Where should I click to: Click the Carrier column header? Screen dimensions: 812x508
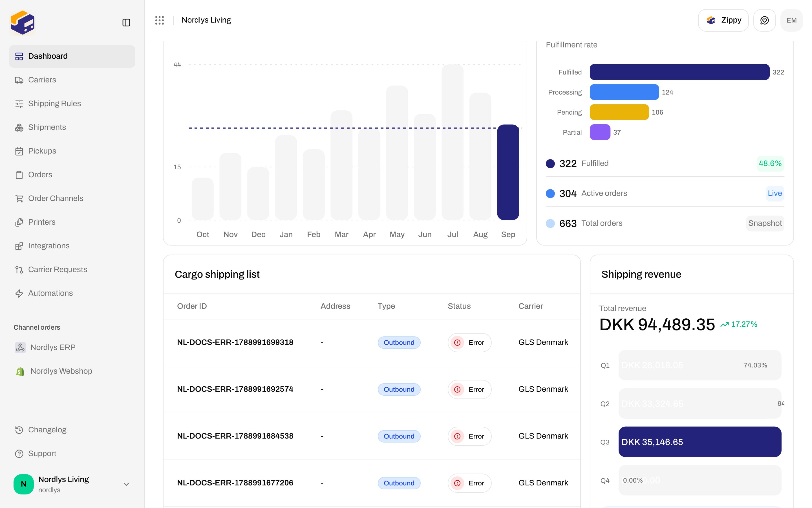click(531, 306)
